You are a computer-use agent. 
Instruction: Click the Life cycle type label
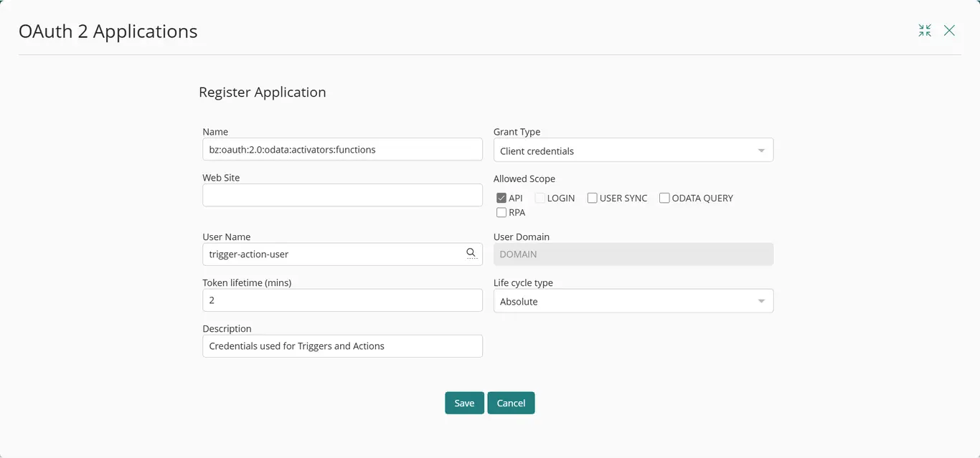(523, 283)
